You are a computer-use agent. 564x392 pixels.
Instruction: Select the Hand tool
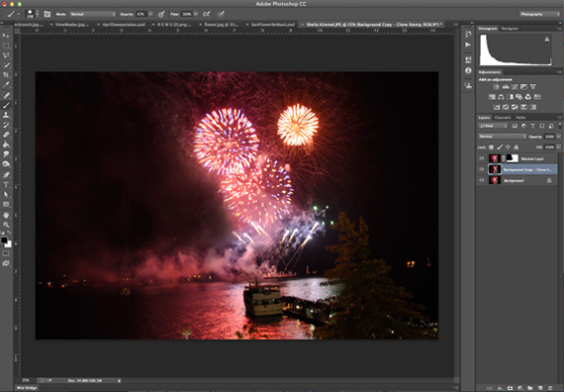point(6,215)
